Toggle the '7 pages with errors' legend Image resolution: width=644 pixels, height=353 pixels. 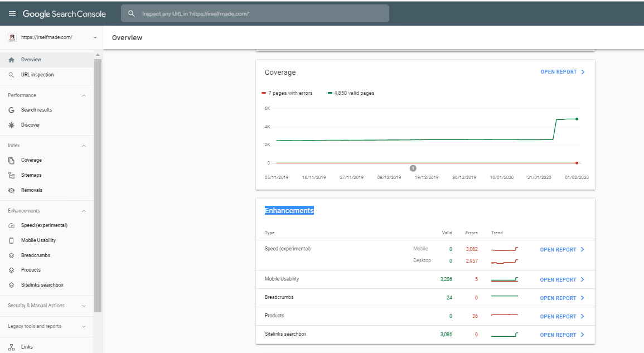(287, 93)
